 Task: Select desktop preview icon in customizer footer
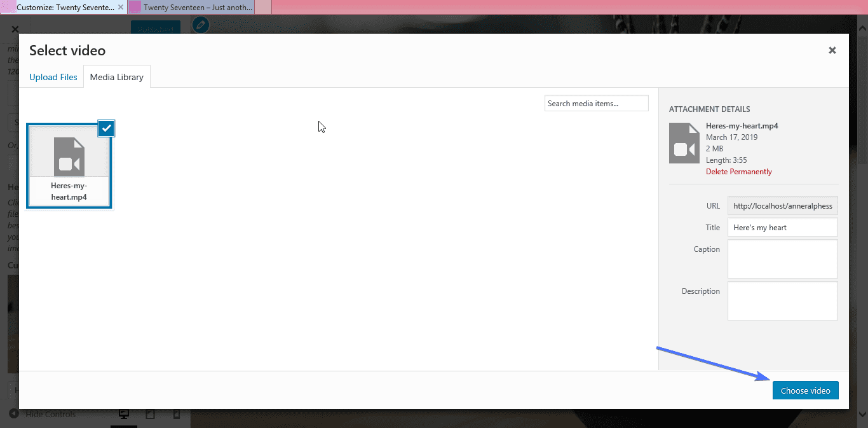click(124, 414)
